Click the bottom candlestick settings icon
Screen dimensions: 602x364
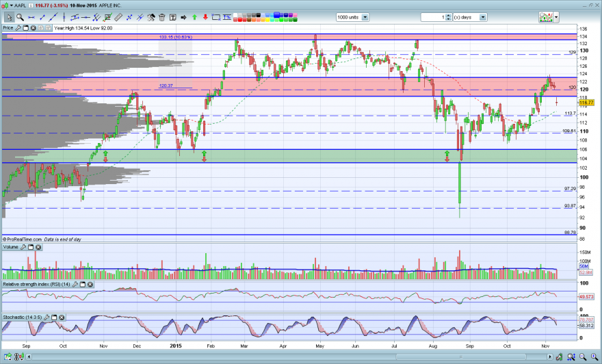point(19,357)
